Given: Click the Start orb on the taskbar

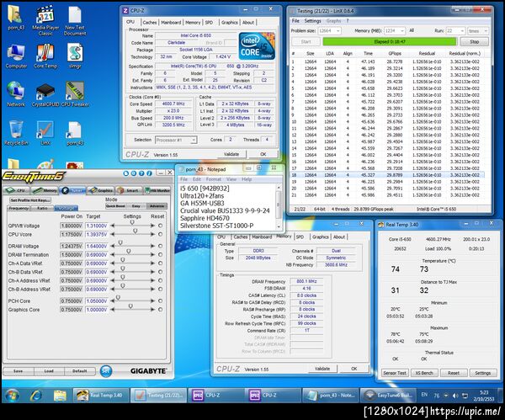Looking at the screenshot, I should click(x=13, y=396).
